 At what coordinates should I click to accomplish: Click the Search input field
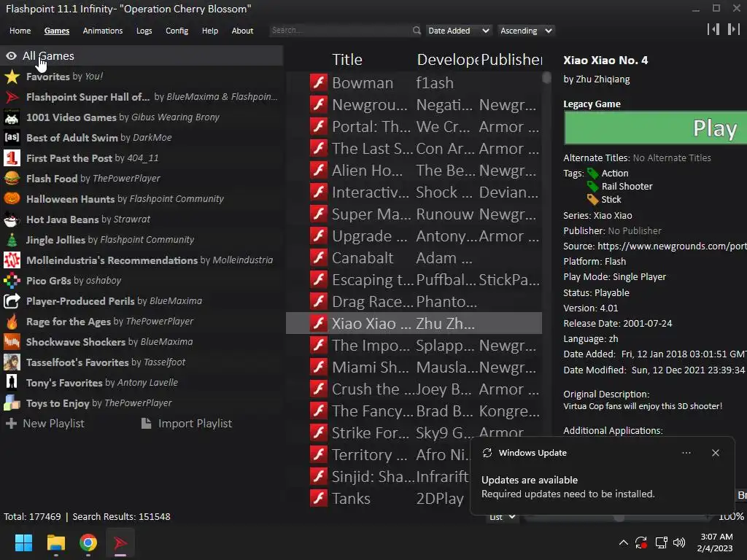[x=340, y=31]
